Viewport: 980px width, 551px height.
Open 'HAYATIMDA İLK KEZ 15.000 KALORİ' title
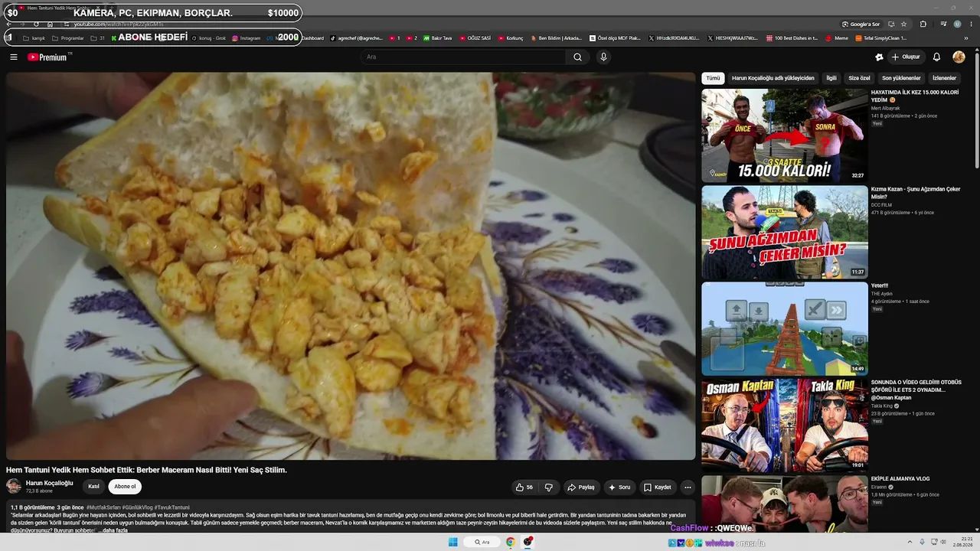point(915,96)
